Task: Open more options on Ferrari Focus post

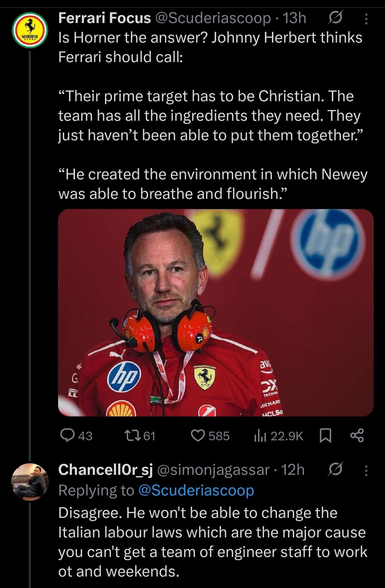Action: [x=366, y=19]
